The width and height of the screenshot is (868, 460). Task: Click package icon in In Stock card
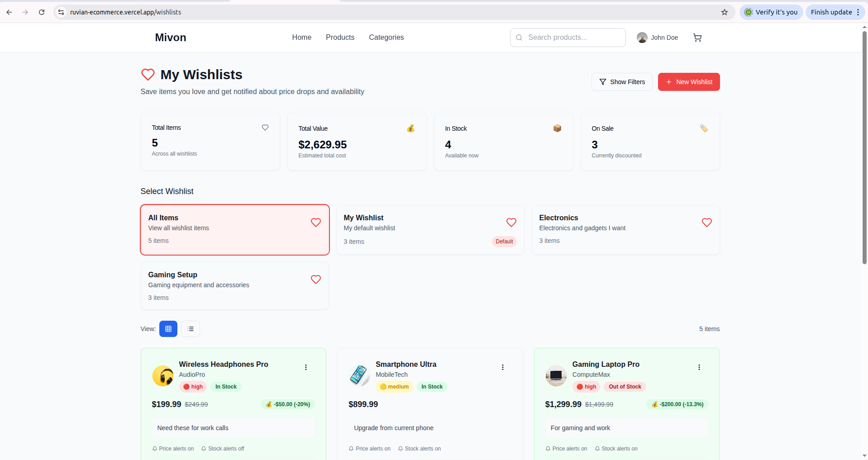557,128
